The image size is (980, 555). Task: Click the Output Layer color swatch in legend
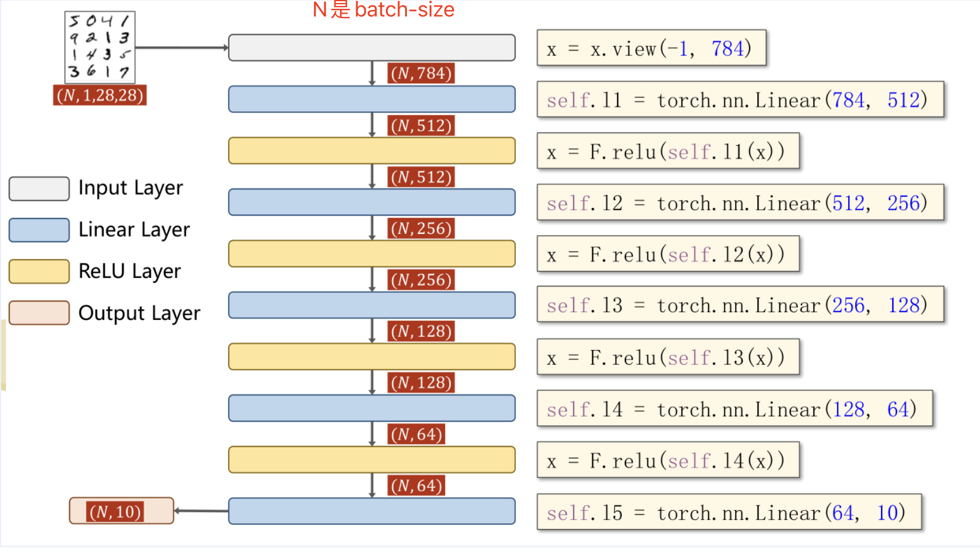coord(38,313)
